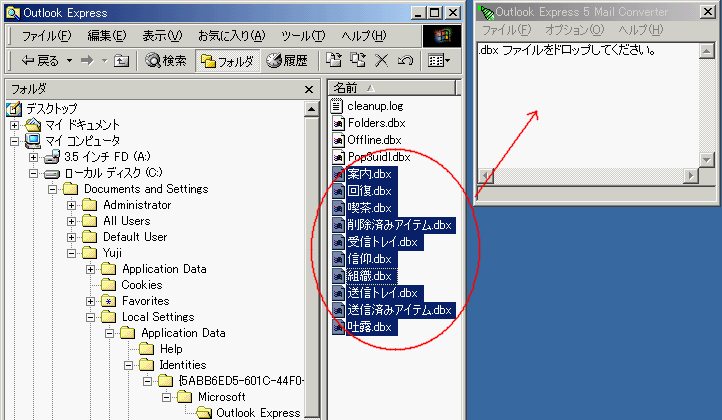Screen dimensions: 722x420
Task: Open the Views dropdown button
Action: pos(439,60)
